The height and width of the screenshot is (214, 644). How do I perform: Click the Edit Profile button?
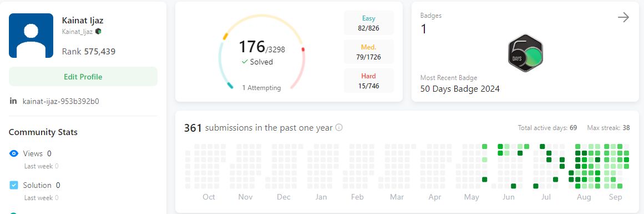tap(83, 77)
